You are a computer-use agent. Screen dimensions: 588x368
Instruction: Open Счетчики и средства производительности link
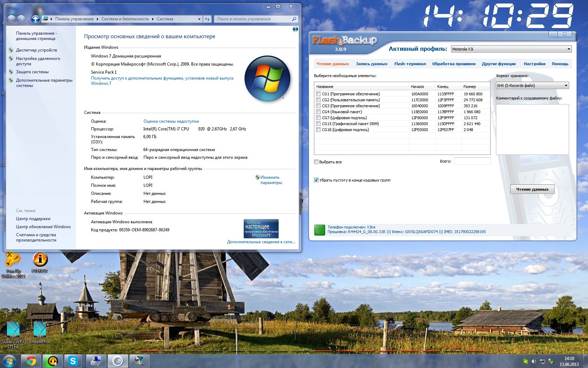(36, 237)
